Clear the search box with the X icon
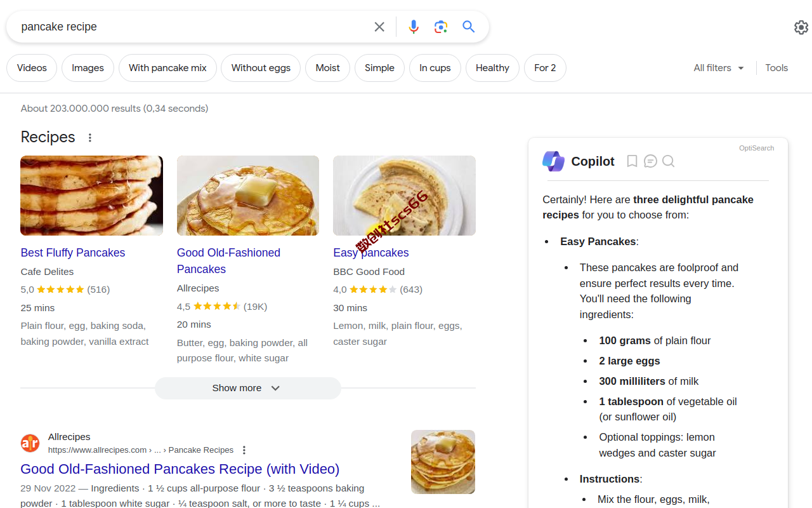812x508 pixels. (x=379, y=27)
